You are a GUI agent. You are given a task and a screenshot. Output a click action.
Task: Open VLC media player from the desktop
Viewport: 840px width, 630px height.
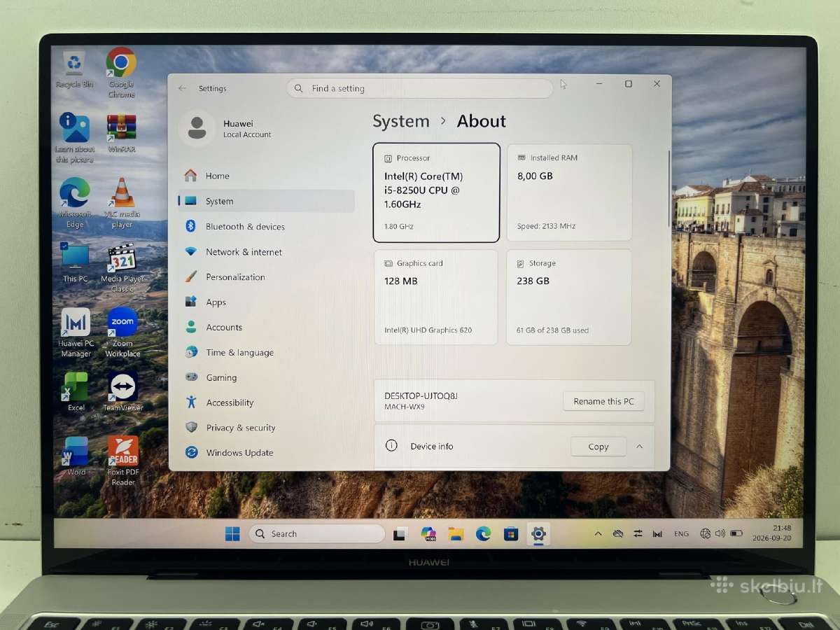tap(122, 203)
